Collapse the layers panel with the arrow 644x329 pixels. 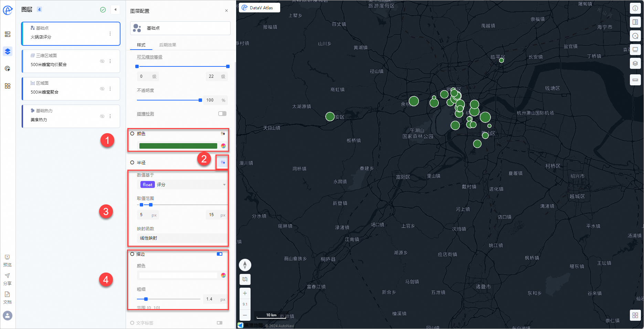pyautogui.click(x=115, y=10)
